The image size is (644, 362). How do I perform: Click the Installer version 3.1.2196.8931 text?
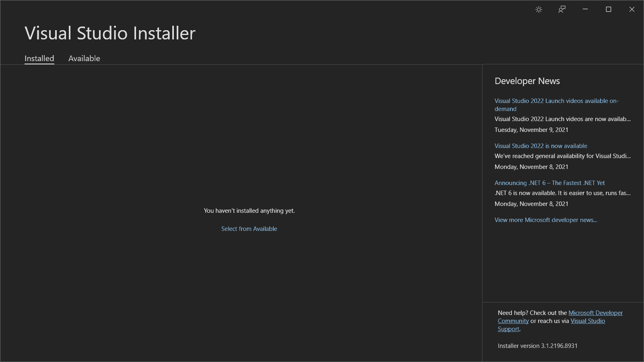tap(538, 346)
